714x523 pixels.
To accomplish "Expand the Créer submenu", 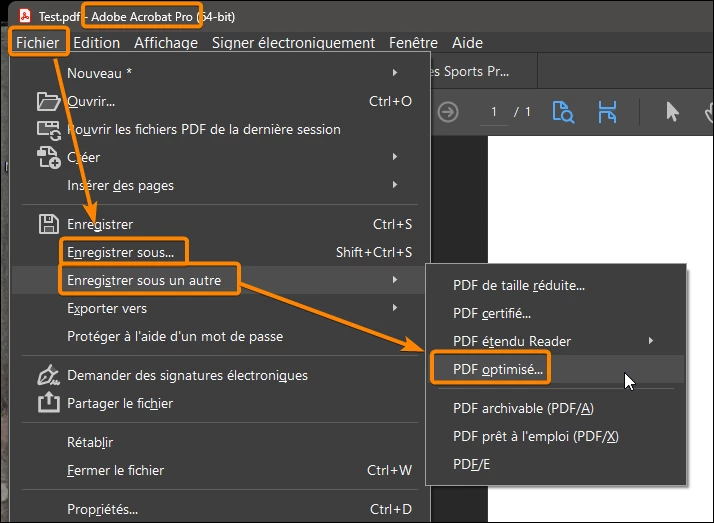I will tap(220, 157).
